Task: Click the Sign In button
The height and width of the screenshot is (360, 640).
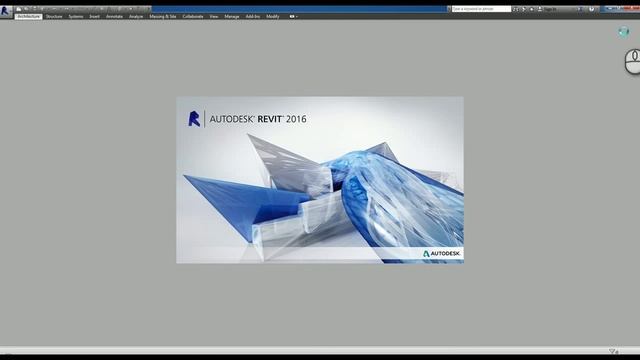Action: tap(547, 9)
